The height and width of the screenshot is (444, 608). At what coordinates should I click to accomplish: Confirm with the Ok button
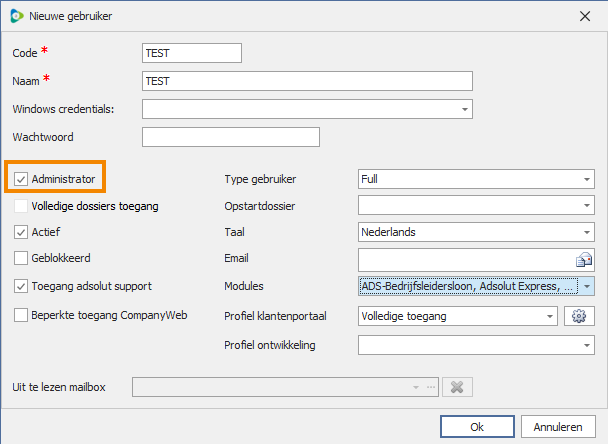click(x=477, y=427)
